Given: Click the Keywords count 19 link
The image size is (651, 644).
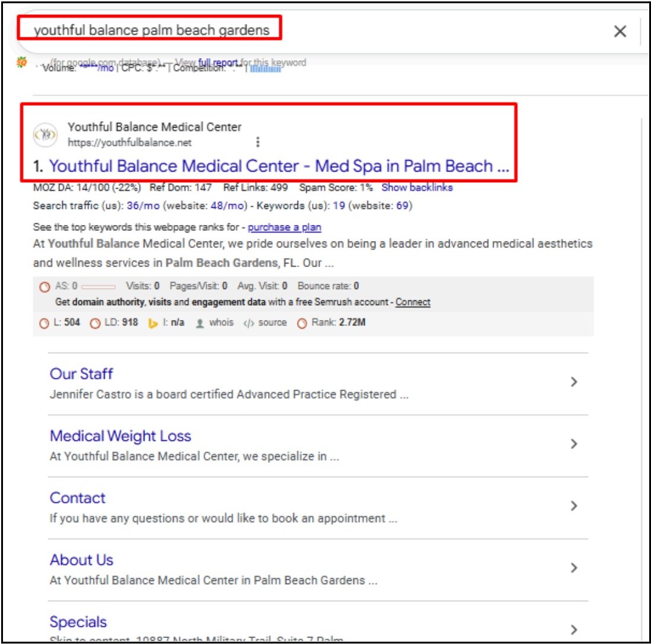Looking at the screenshot, I should click(339, 205).
